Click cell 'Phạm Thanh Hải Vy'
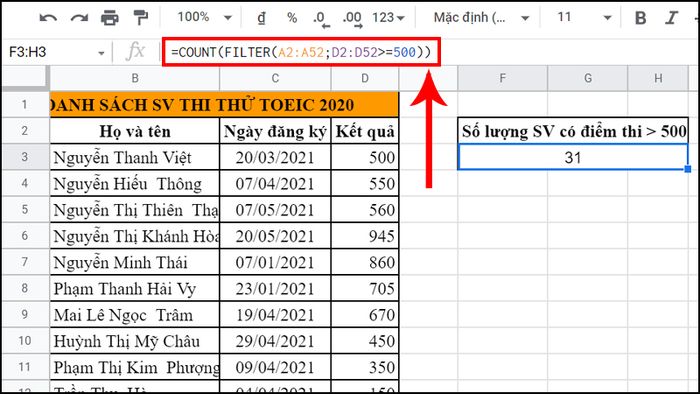Viewport: 700px width, 394px height. 135,288
